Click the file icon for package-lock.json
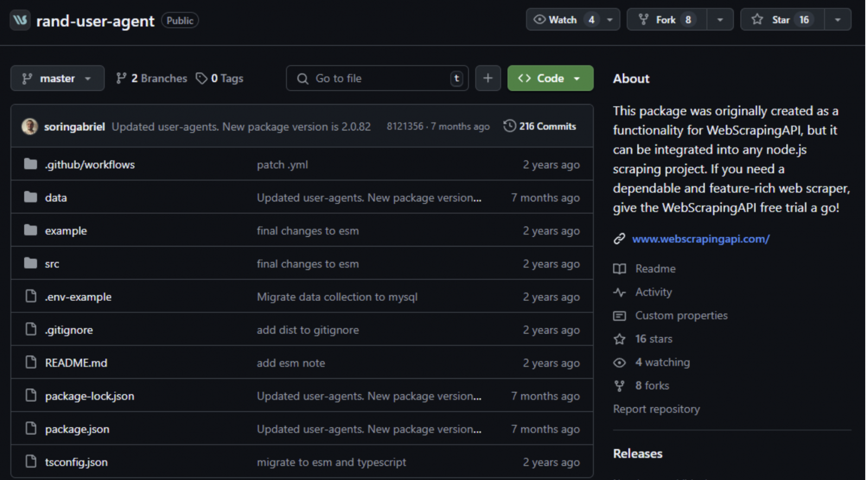This screenshot has width=868, height=480. pyautogui.click(x=31, y=395)
